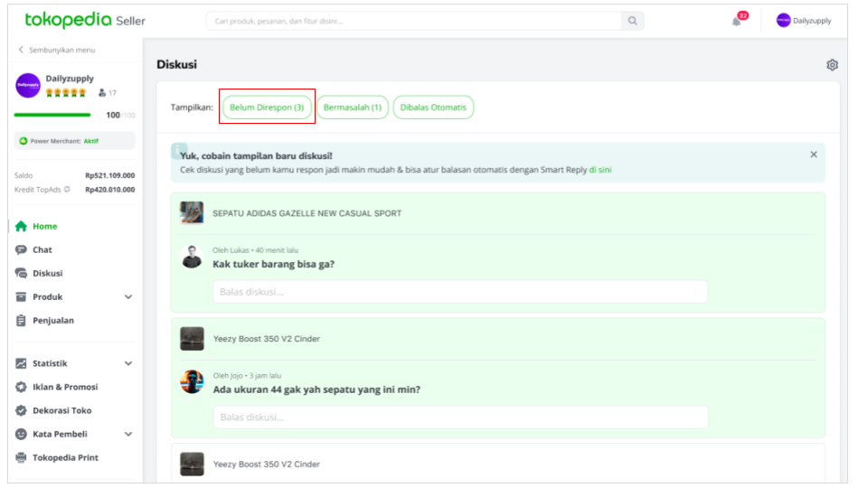Open Dekorasi Toko menu item
Image resolution: width=868 pixels, height=488 pixels.
tap(62, 410)
